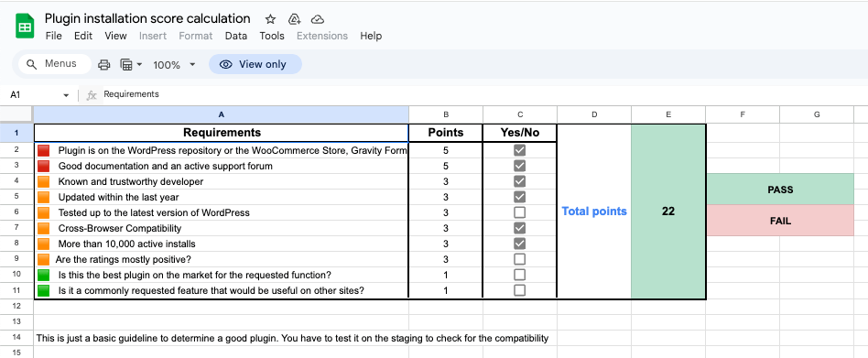
Task: Open the zoom 100% dropdown
Action: click(x=174, y=65)
